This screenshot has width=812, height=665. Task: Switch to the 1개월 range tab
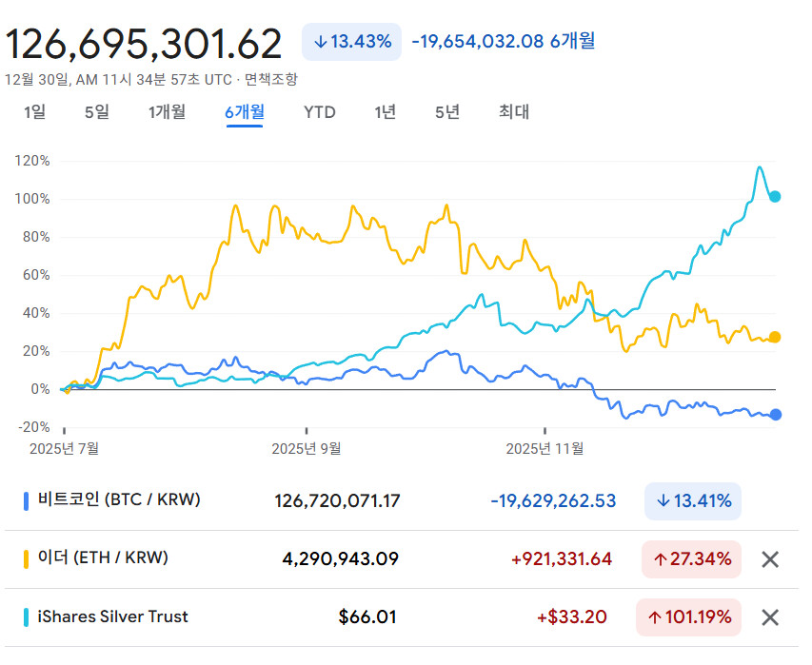pyautogui.click(x=167, y=111)
